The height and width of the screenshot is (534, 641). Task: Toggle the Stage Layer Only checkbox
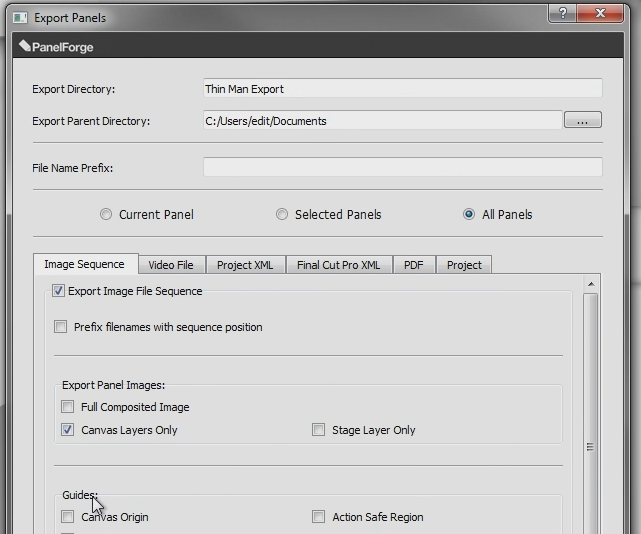click(319, 430)
